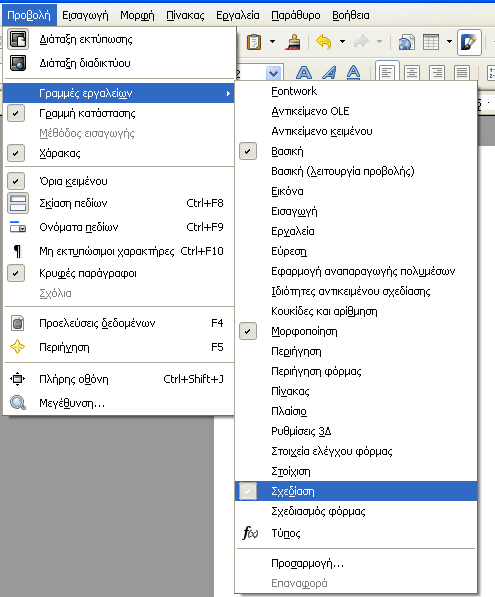The width and height of the screenshot is (495, 597).
Task: Expand the Undo history dropdown arrow
Action: (342, 42)
